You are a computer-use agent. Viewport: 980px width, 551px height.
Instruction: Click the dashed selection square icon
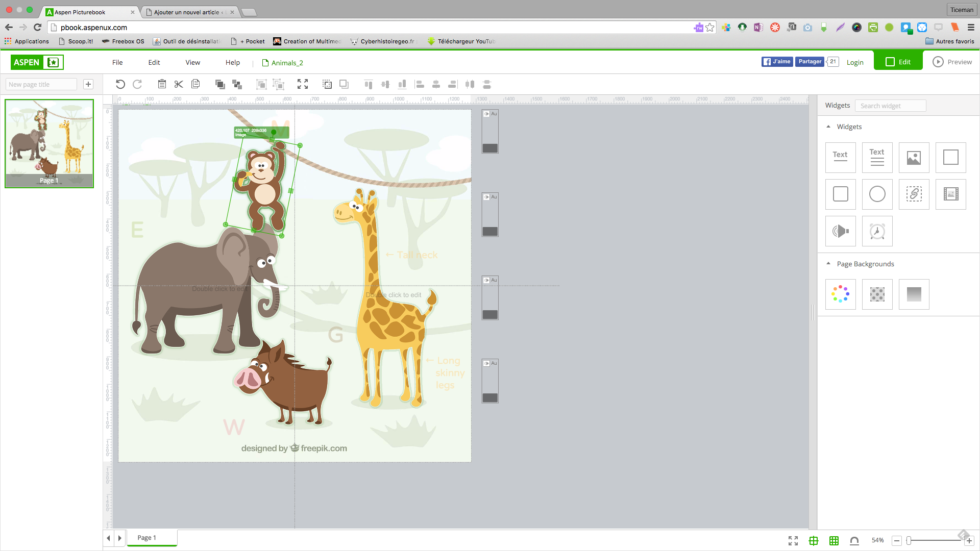[x=327, y=84]
